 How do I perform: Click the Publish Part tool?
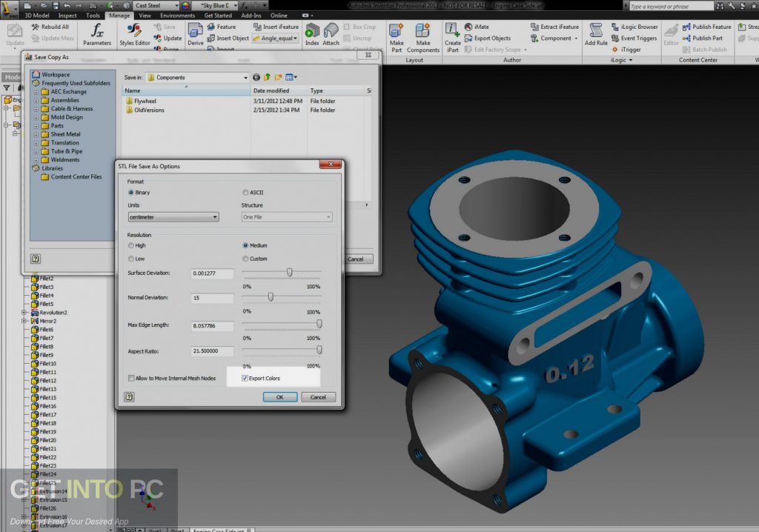click(703, 39)
